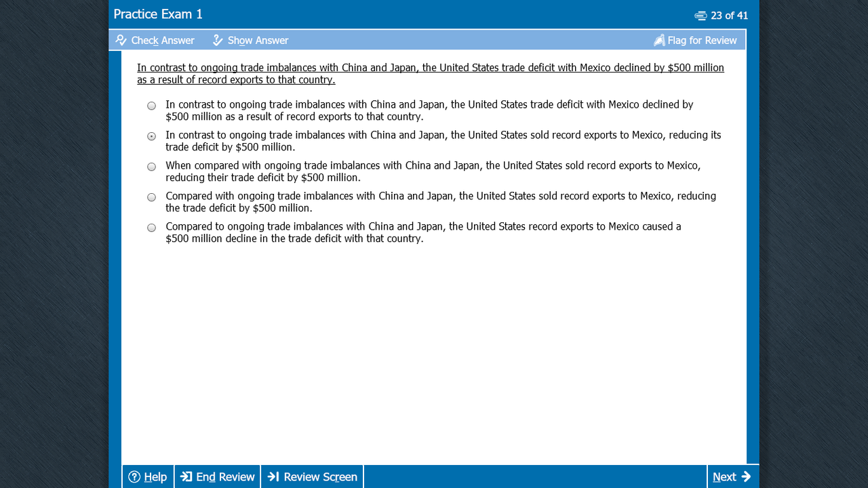Select option beginning 'Compared to ongoing trade'
Viewport: 868px width, 488px height.
coord(151,228)
